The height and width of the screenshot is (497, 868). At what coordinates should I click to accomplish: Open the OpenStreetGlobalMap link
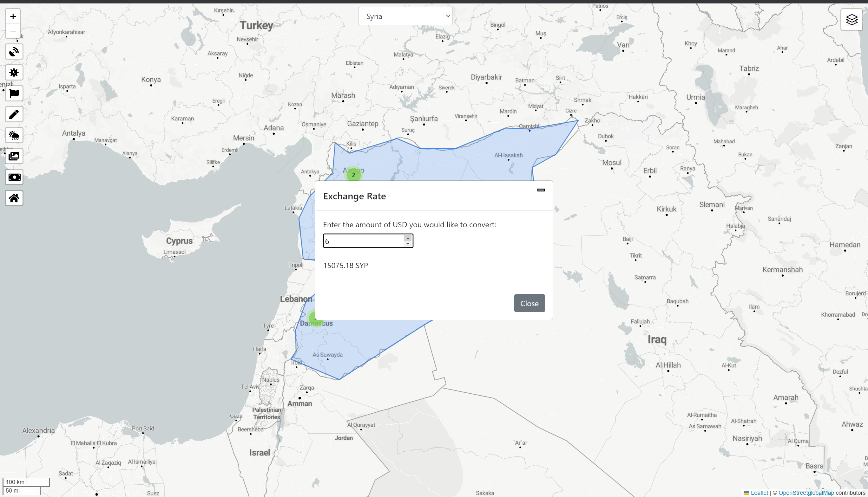coord(806,493)
